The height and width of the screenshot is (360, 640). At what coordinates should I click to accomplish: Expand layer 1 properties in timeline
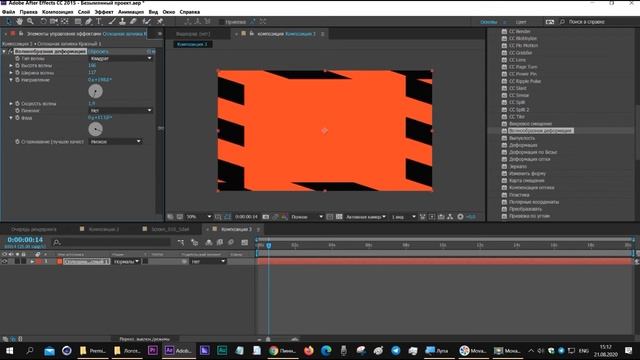pos(32,261)
